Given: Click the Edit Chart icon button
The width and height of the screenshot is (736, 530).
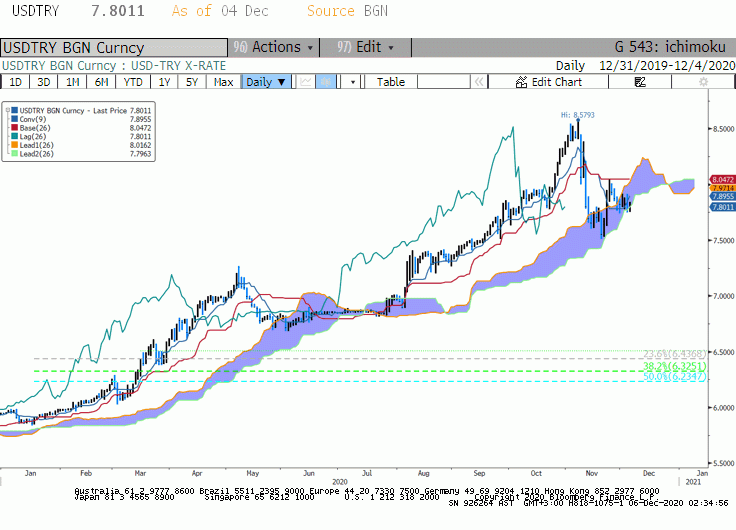Looking at the screenshot, I should click(x=548, y=82).
